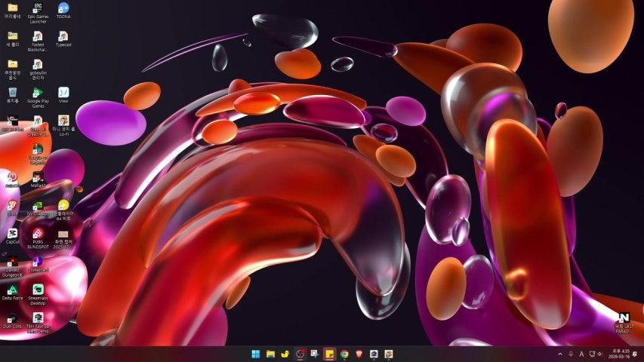Open Google Chrome from the taskbar
The height and width of the screenshot is (362, 644).
[344, 354]
